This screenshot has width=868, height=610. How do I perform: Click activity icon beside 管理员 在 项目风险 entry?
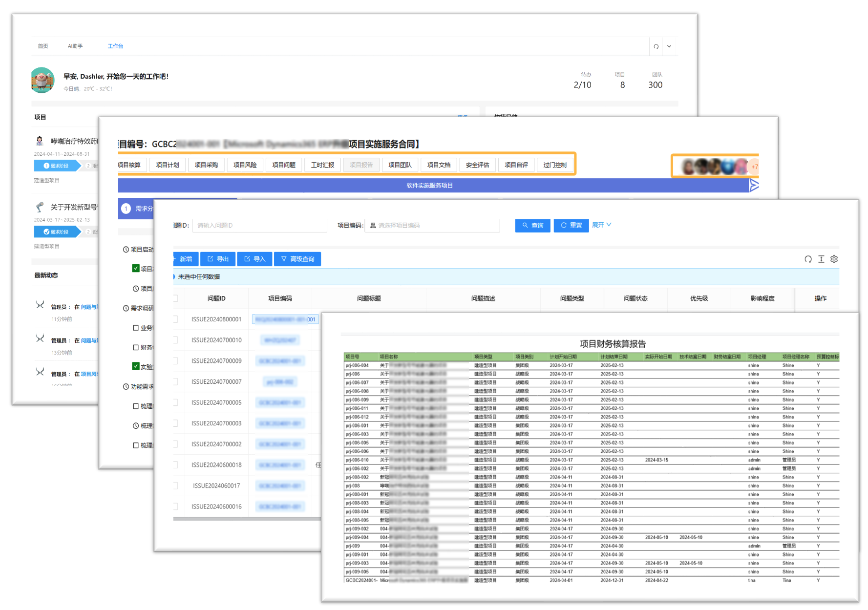click(x=40, y=372)
